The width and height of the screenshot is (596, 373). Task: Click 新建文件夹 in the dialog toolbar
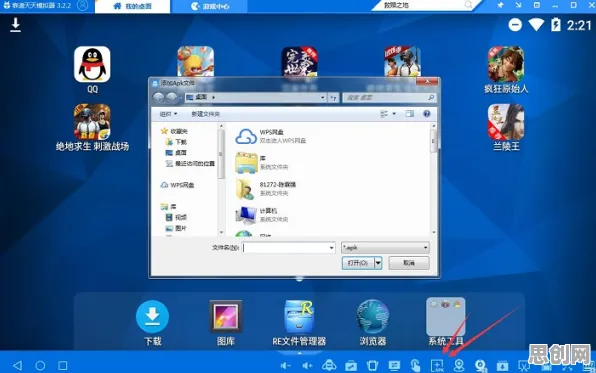point(206,114)
